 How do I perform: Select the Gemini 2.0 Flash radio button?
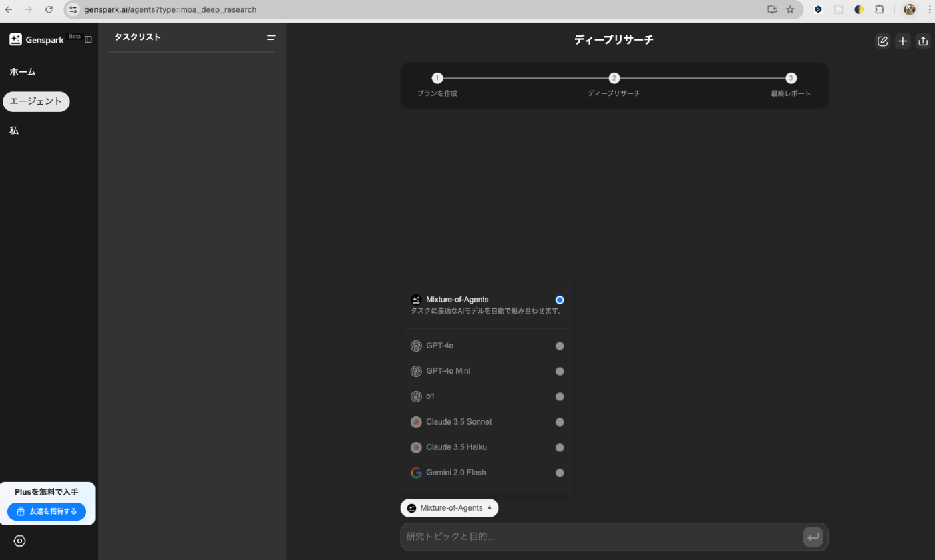click(560, 473)
